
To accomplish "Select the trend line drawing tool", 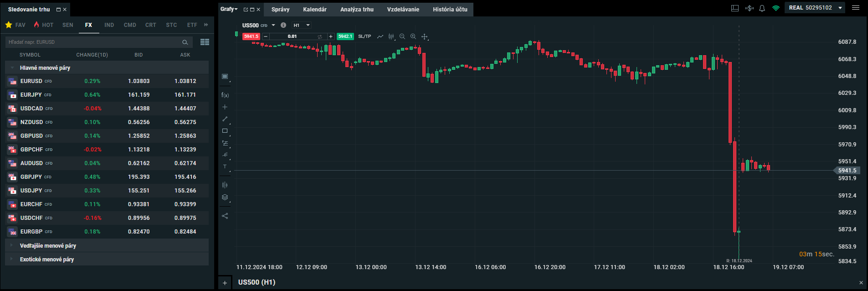I will pyautogui.click(x=225, y=119).
